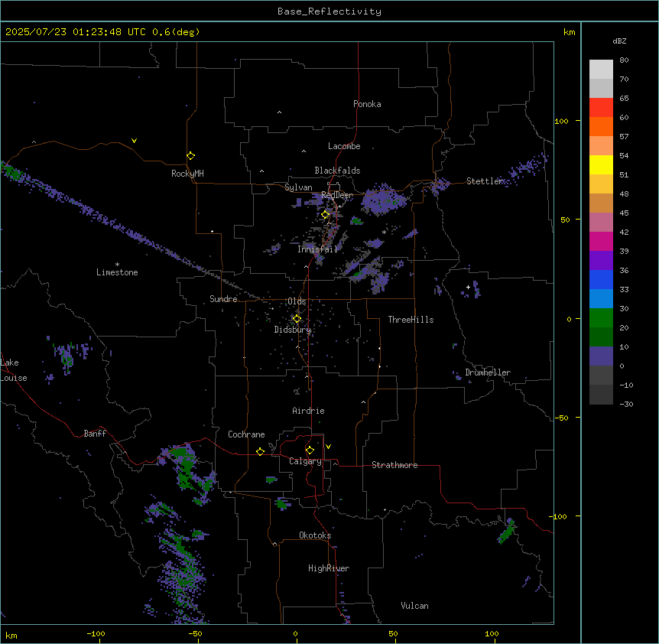This screenshot has height=644, width=659.
Task: Select the green 30–20 dBZ legend swatch
Action: 601,318
